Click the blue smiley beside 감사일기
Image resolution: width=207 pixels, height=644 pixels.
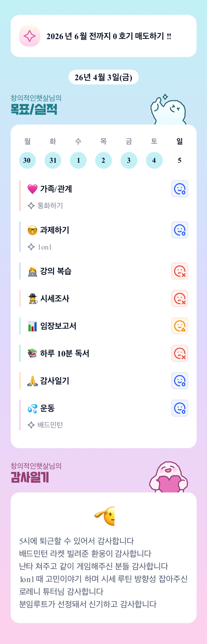[x=179, y=381]
